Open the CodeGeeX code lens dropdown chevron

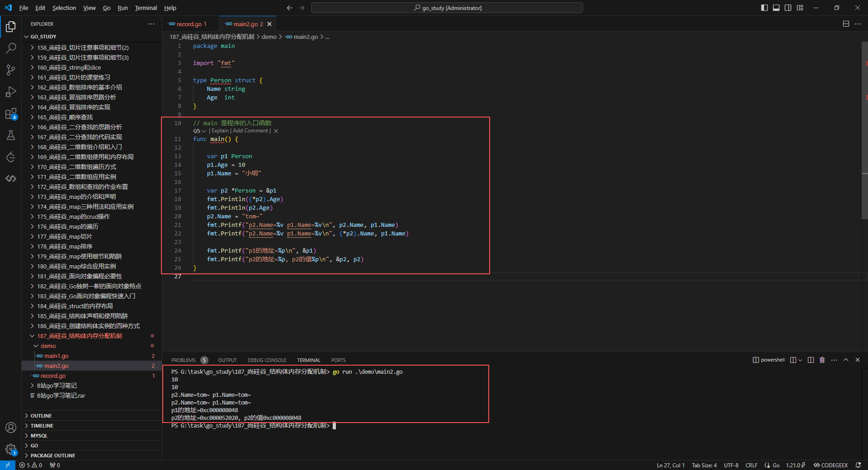click(x=204, y=131)
